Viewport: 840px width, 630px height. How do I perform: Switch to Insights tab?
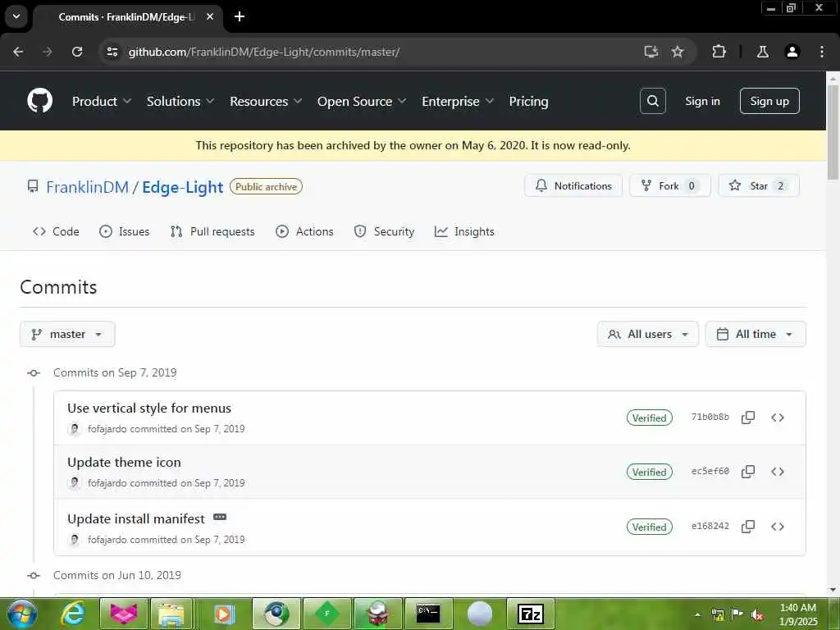(464, 231)
